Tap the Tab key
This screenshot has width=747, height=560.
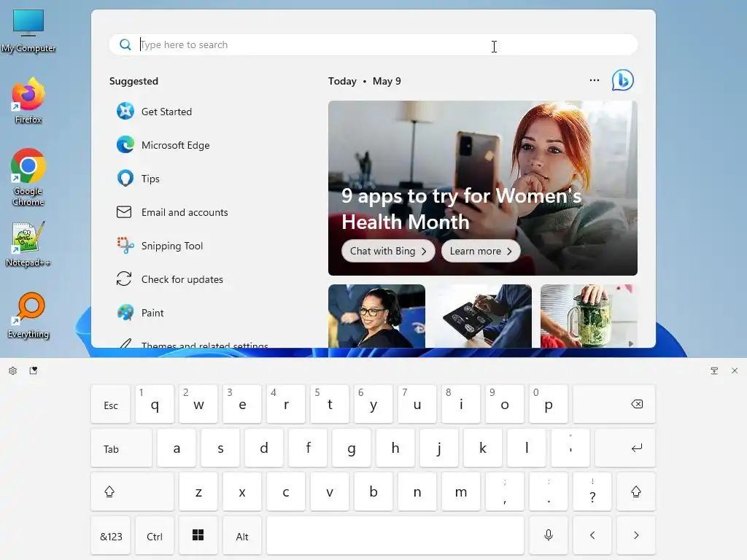coord(122,448)
